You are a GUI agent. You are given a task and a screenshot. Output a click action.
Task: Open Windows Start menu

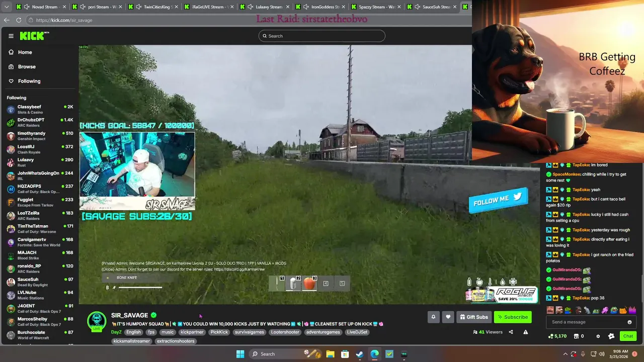click(240, 354)
